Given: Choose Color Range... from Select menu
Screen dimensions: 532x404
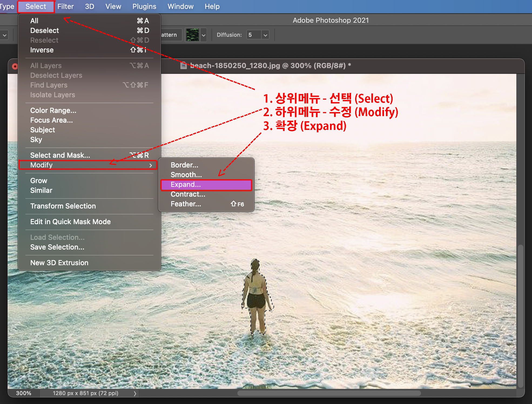Looking at the screenshot, I should [x=53, y=110].
